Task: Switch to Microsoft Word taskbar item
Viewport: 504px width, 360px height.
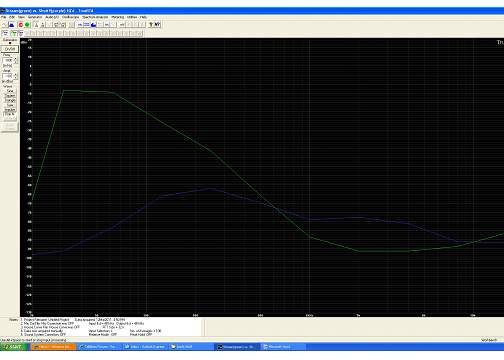Action: click(283, 347)
